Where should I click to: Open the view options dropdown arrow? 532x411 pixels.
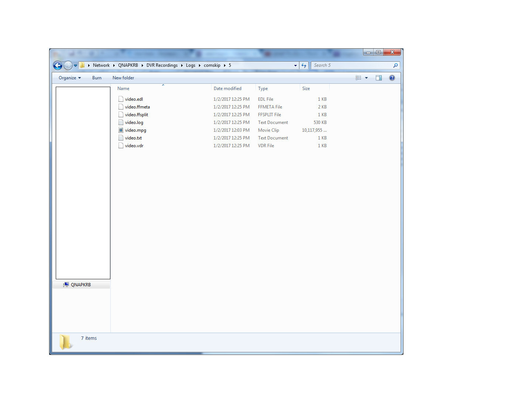366,78
